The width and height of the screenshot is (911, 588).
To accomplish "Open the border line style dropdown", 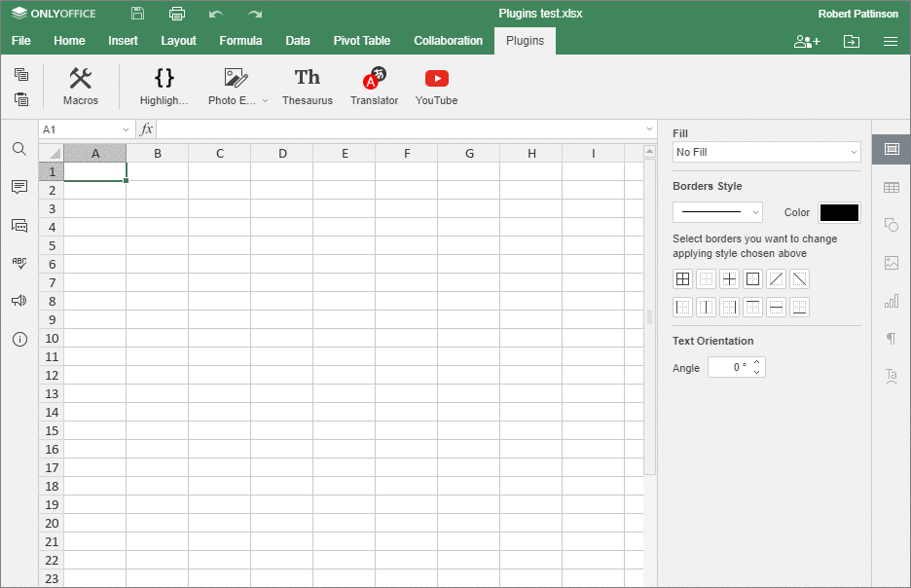I will (x=717, y=212).
